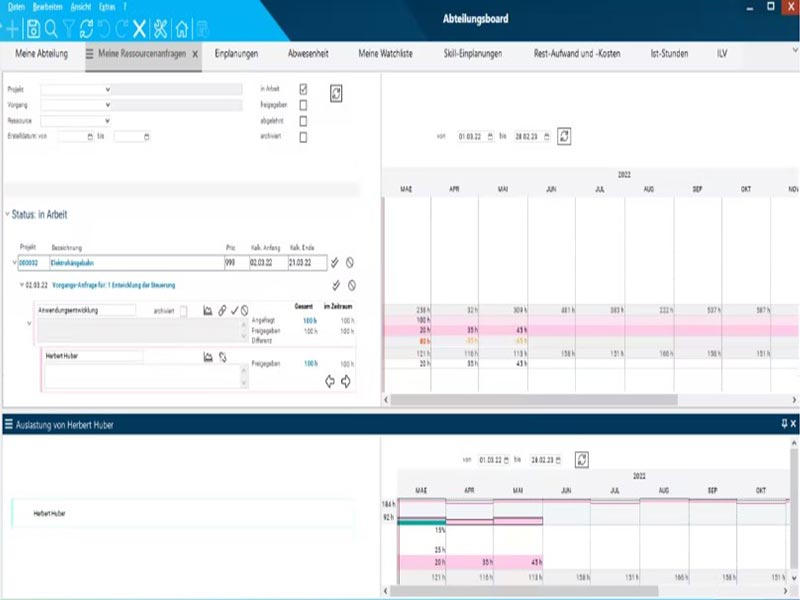The height and width of the screenshot is (600, 800).
Task: Switch to Abwesenheit tab
Action: (x=308, y=54)
